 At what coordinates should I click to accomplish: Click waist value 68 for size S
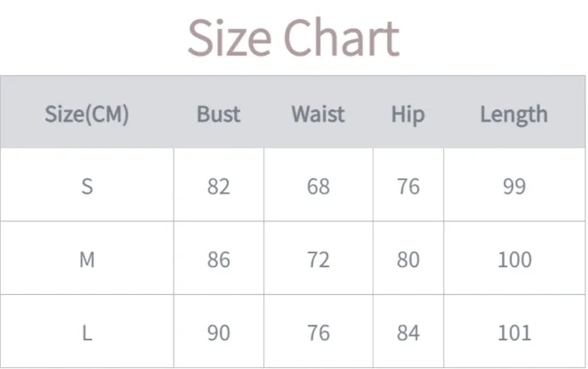click(318, 186)
